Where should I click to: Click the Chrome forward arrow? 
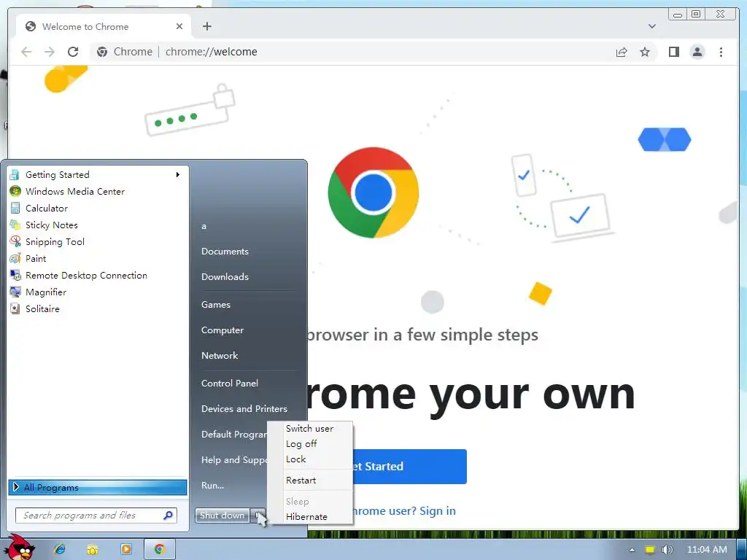click(x=50, y=52)
